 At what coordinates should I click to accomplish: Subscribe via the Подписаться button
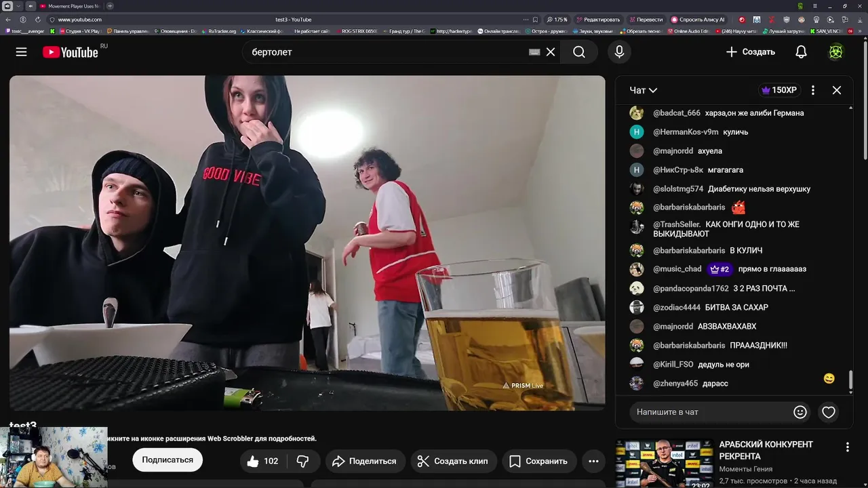coord(167,460)
